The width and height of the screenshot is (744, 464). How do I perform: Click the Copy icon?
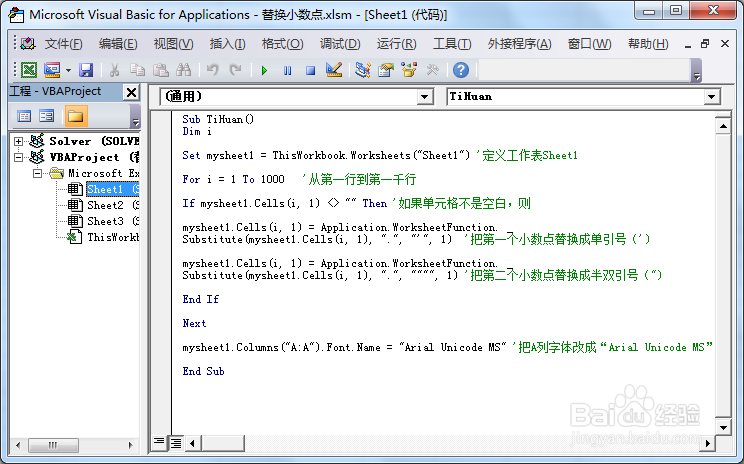click(x=137, y=70)
